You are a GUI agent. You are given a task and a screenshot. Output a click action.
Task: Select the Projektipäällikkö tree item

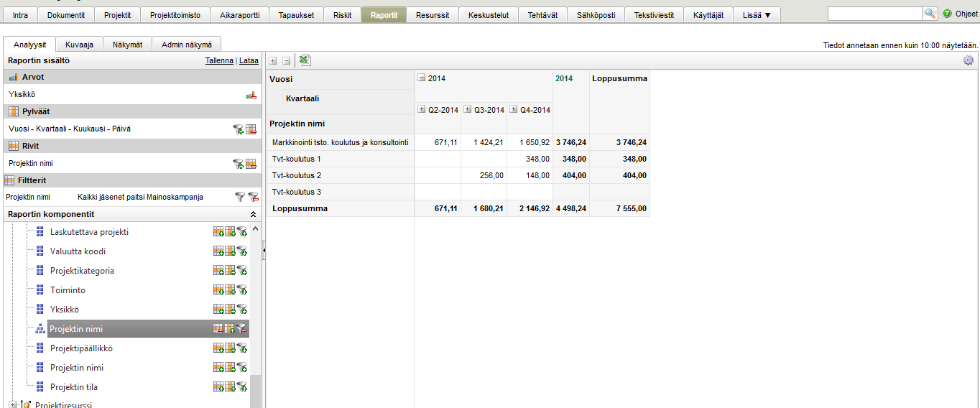(81, 348)
